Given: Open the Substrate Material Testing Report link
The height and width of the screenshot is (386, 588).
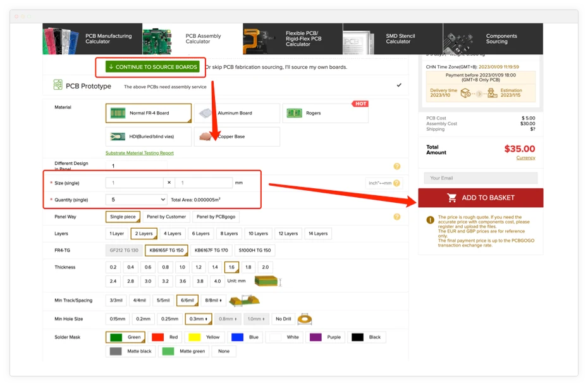Looking at the screenshot, I should coord(140,153).
